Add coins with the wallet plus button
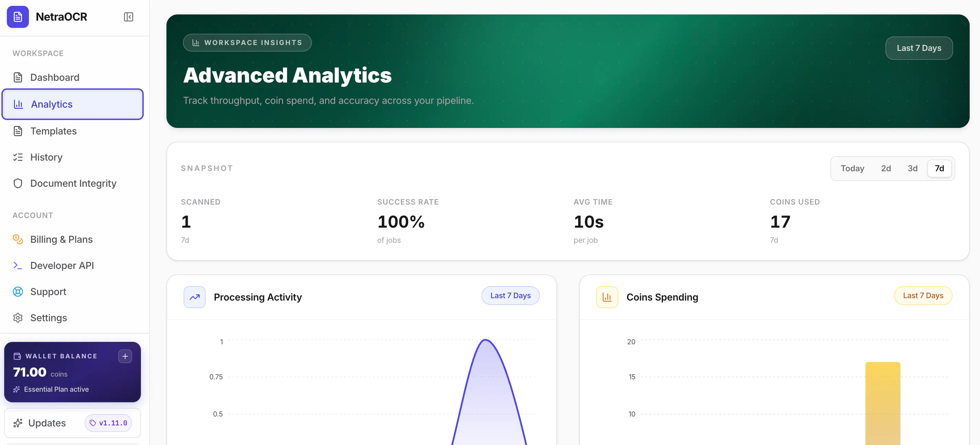The height and width of the screenshot is (445, 980). pos(125,356)
